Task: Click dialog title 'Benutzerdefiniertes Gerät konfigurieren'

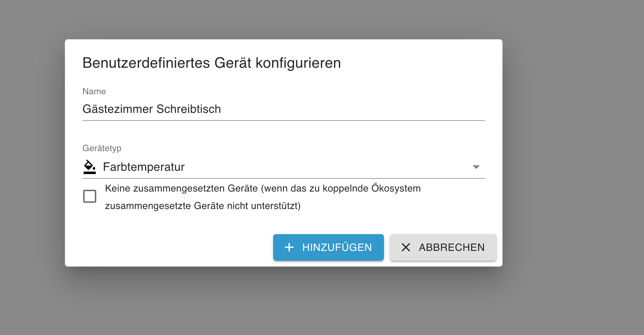Action: pyautogui.click(x=212, y=63)
